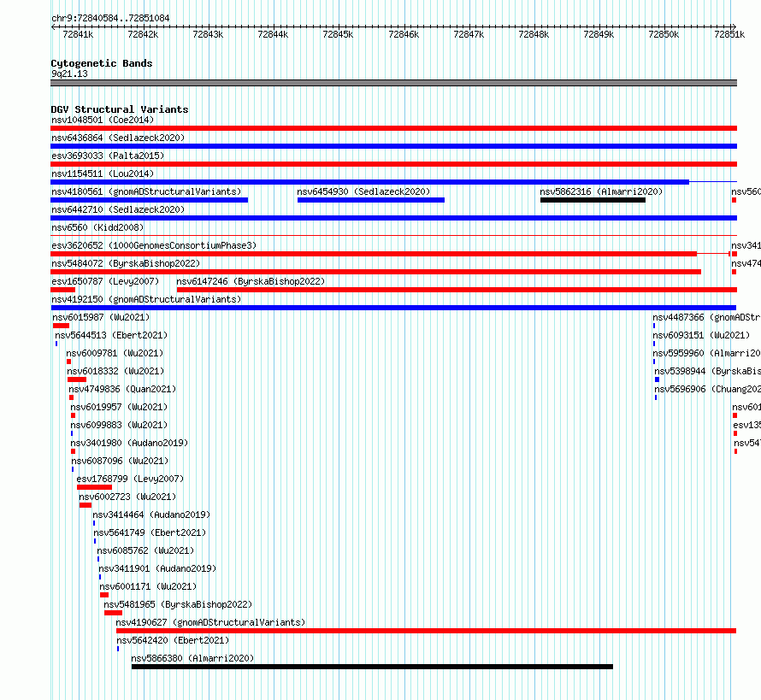
Task: Click the esv1650787 (Levy2007) label
Action: [x=105, y=281]
